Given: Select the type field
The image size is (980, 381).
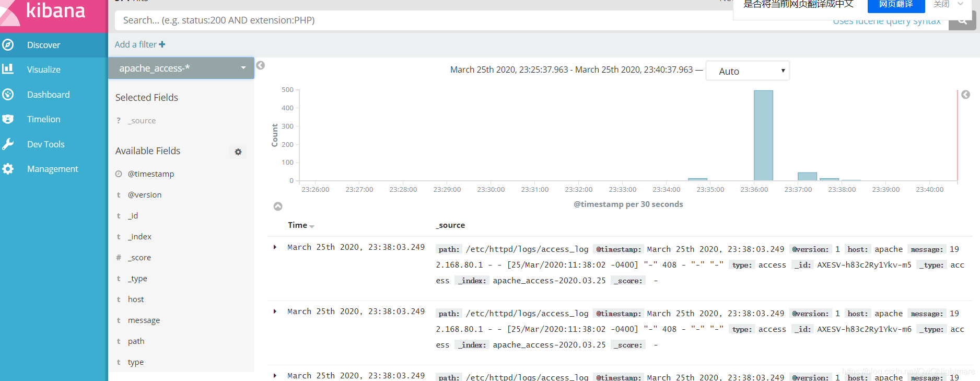Looking at the screenshot, I should (x=135, y=362).
